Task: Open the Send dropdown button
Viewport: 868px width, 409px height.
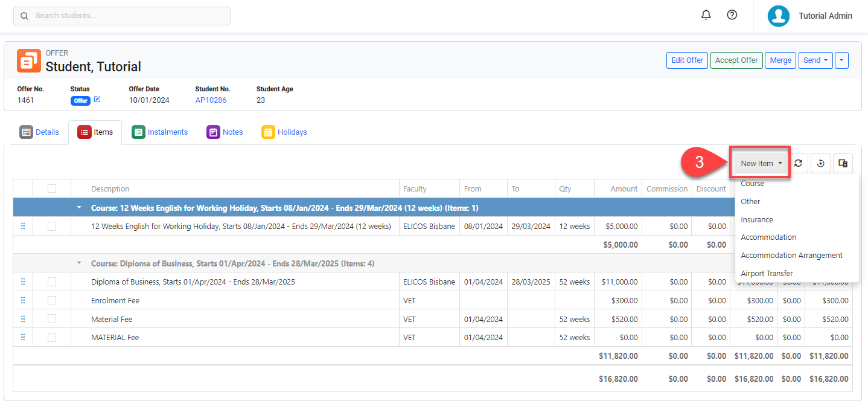Action: pos(815,60)
